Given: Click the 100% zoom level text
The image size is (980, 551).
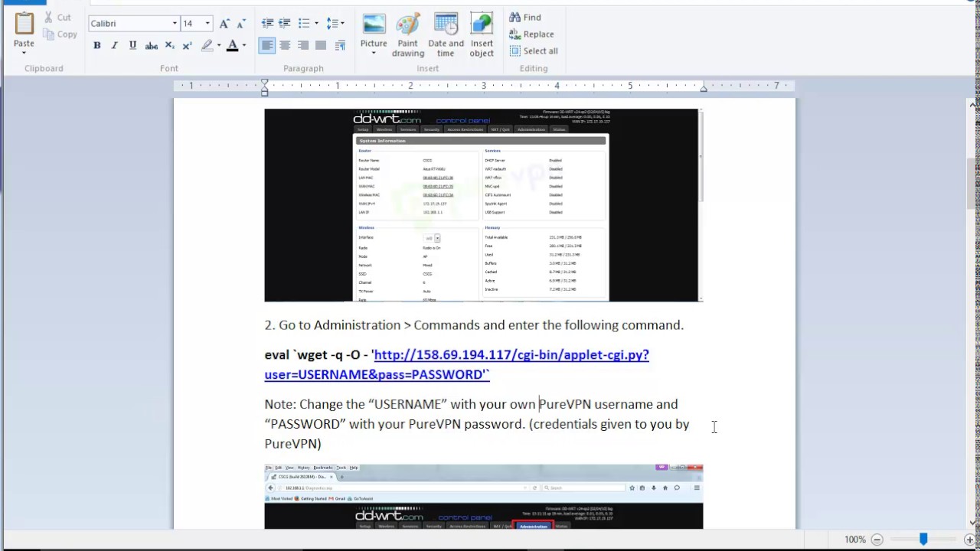Looking at the screenshot, I should click(x=855, y=540).
